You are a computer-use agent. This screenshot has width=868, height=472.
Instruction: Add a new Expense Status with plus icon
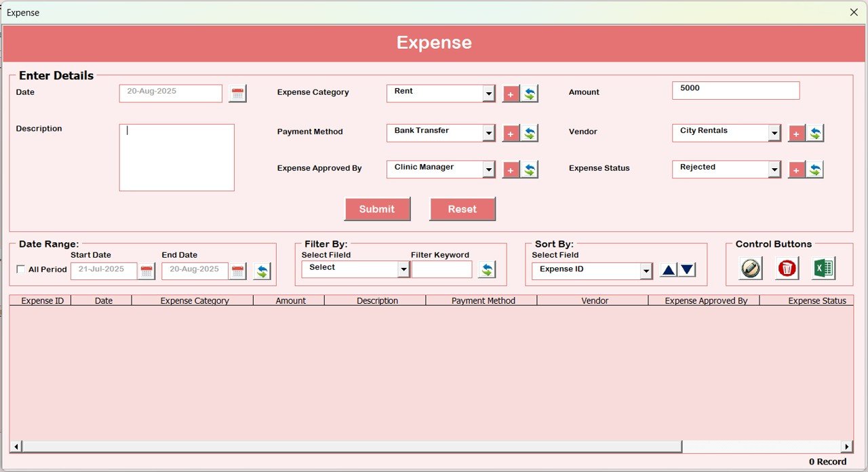[x=797, y=170]
